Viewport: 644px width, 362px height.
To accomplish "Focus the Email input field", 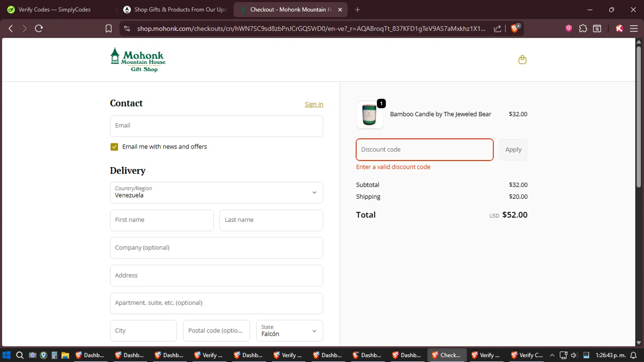I will pos(216,126).
